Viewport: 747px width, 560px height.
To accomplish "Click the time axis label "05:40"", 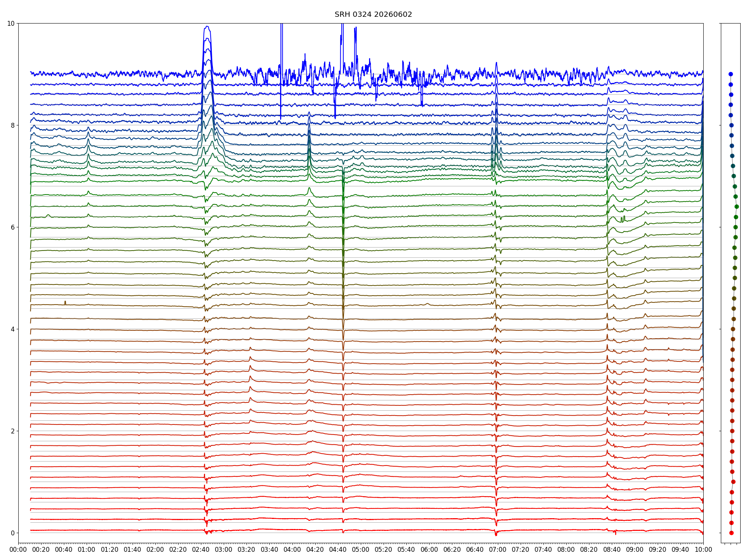I will pos(406,550).
